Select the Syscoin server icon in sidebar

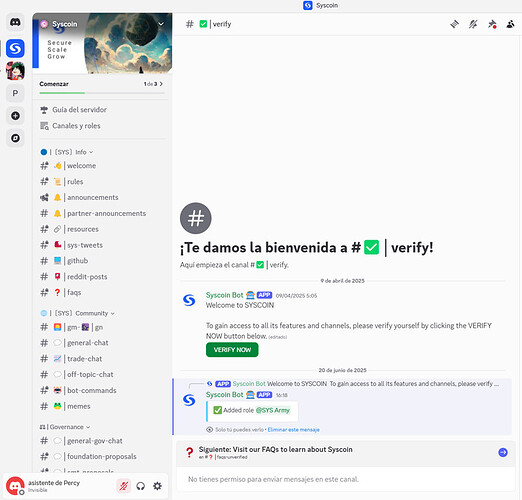click(x=15, y=48)
